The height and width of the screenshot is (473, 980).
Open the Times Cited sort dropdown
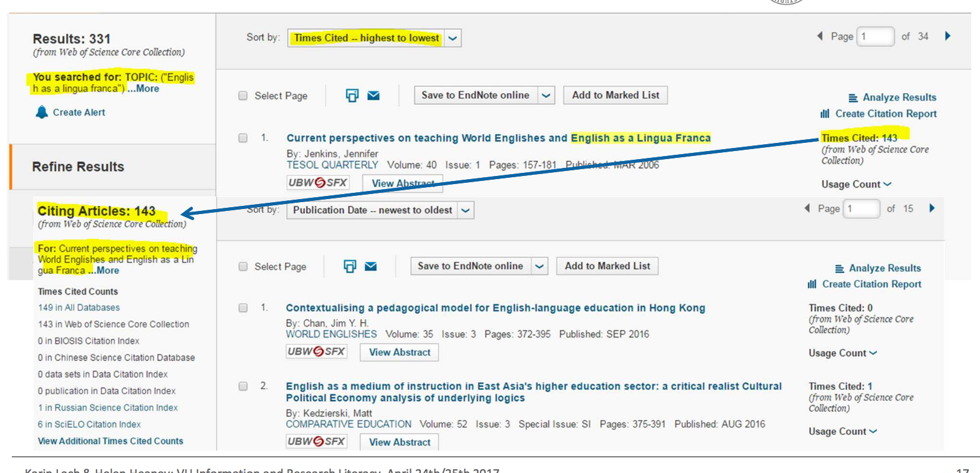coord(453,38)
